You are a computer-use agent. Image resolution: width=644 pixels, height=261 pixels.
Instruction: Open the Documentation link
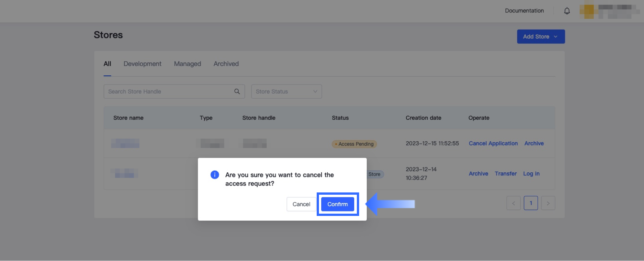pos(524,11)
